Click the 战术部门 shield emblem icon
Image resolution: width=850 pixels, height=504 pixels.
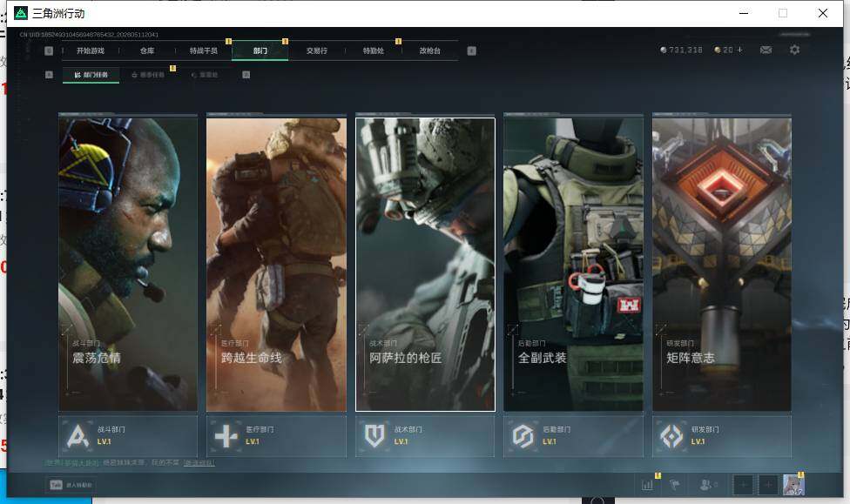tap(374, 436)
